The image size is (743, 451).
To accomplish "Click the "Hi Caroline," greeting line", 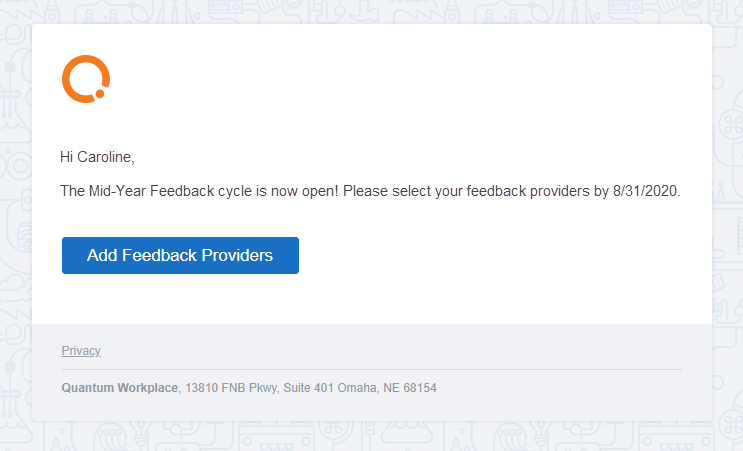I will 97,157.
